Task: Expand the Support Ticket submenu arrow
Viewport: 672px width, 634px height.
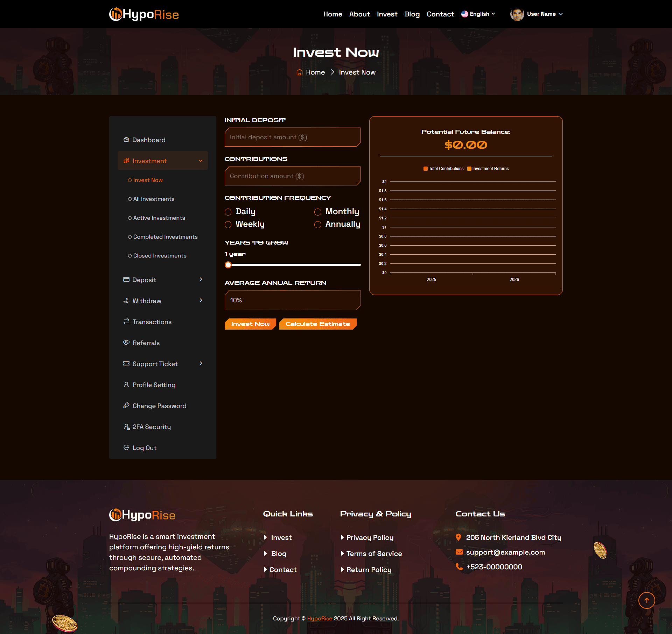Action: pyautogui.click(x=201, y=363)
